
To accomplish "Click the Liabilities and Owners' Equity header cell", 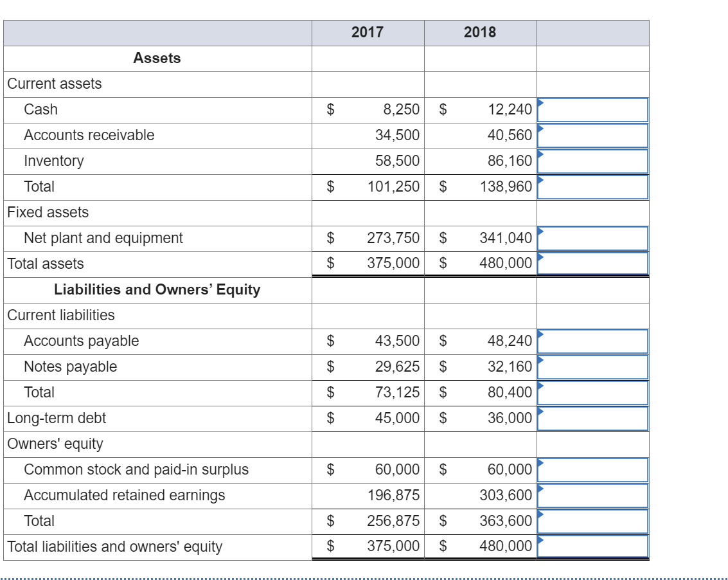I will [156, 289].
